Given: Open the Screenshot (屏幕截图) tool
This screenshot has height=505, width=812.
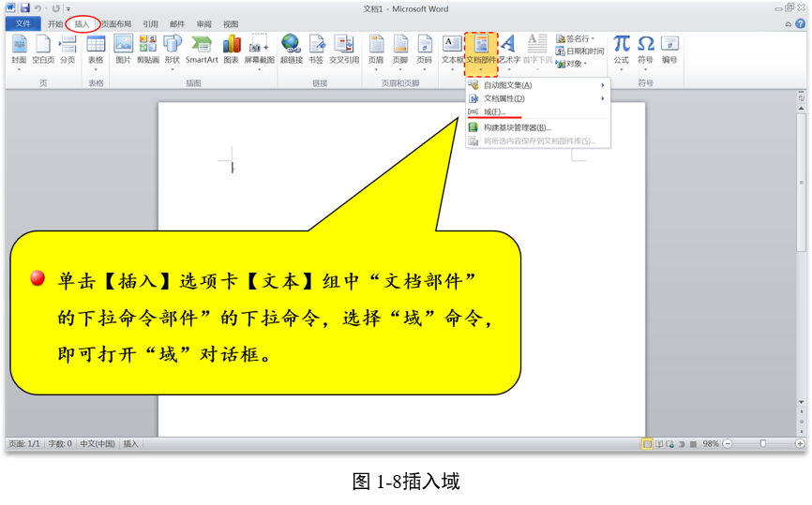Looking at the screenshot, I should [260, 52].
